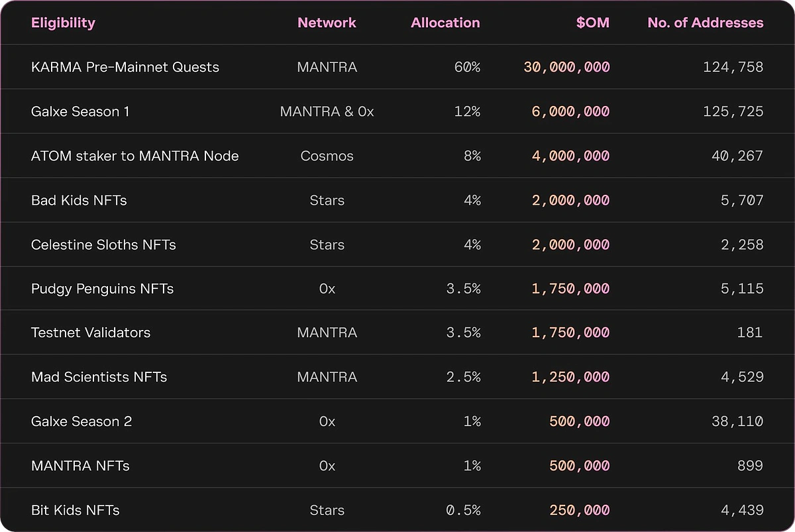
Task: Click the Network column header
Action: tap(327, 23)
